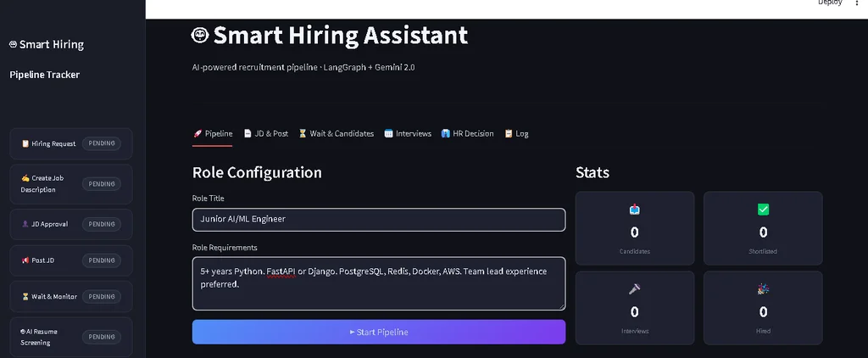Click the clipboard icon on Log tab

[509, 133]
